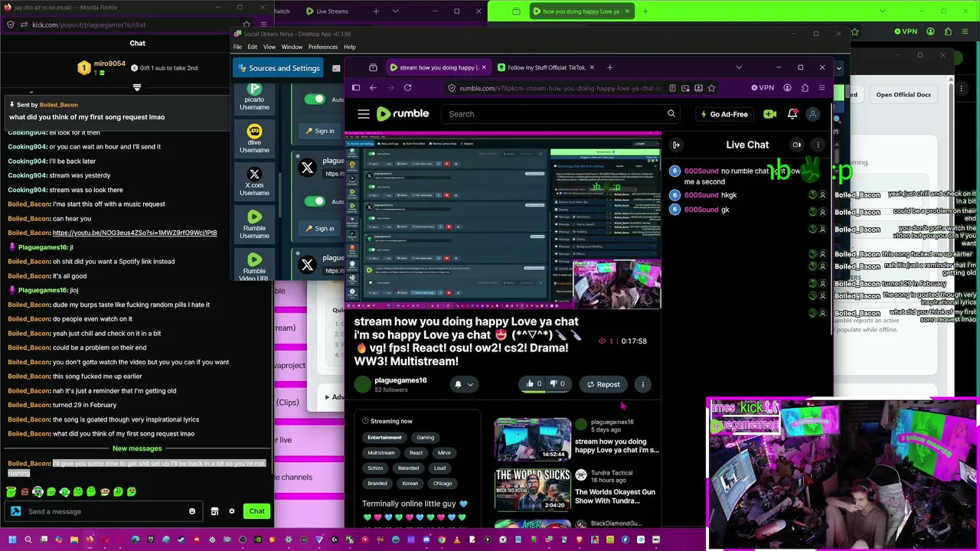Click the first Sign-in button
Screen dimensions: 980x551
(x=319, y=131)
